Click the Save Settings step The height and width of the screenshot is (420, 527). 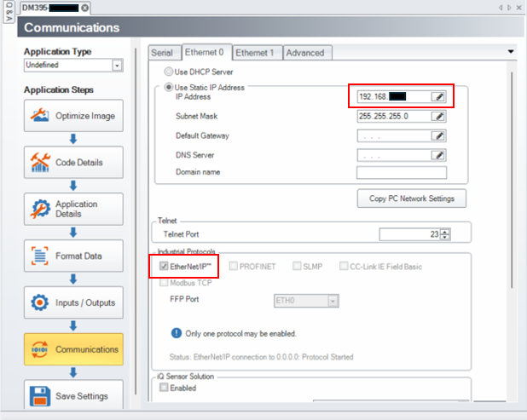[72, 396]
